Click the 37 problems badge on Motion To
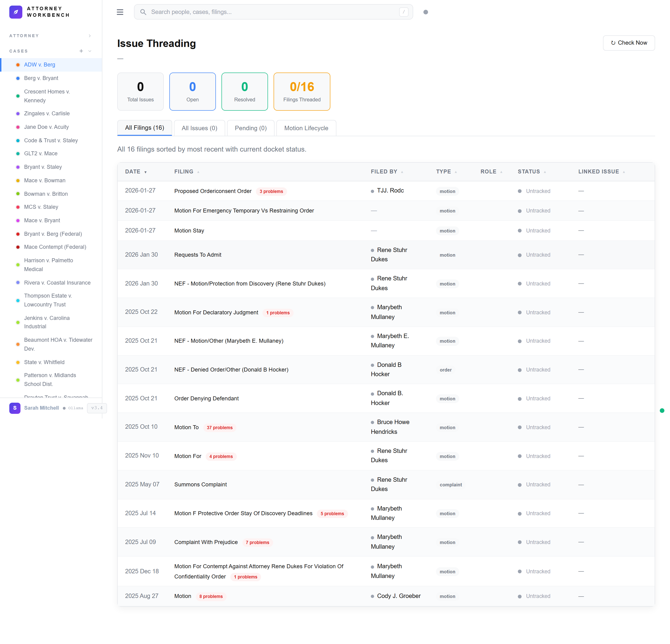 coord(219,427)
